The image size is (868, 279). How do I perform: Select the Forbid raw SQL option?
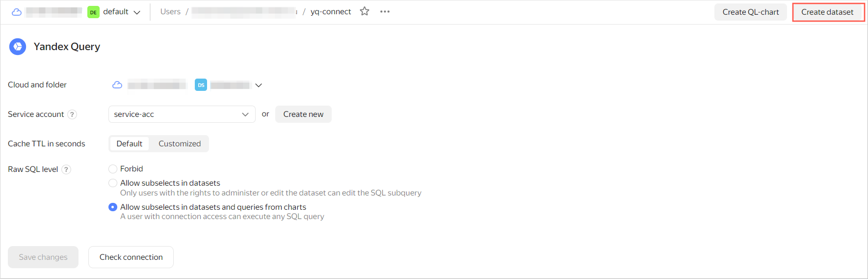coord(113,169)
